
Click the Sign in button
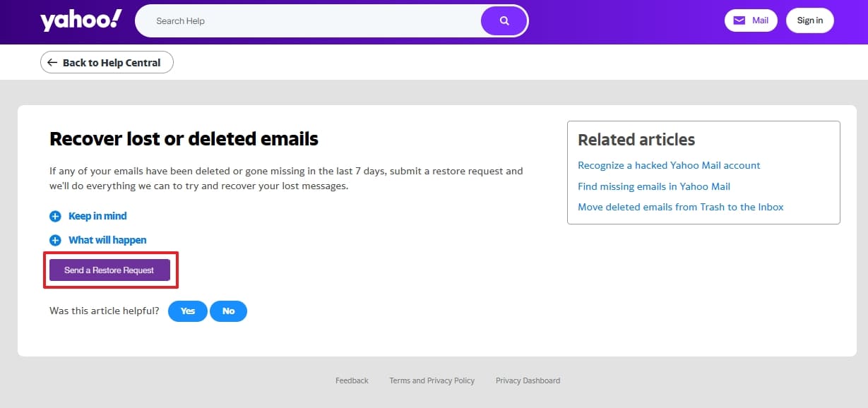[x=809, y=20]
